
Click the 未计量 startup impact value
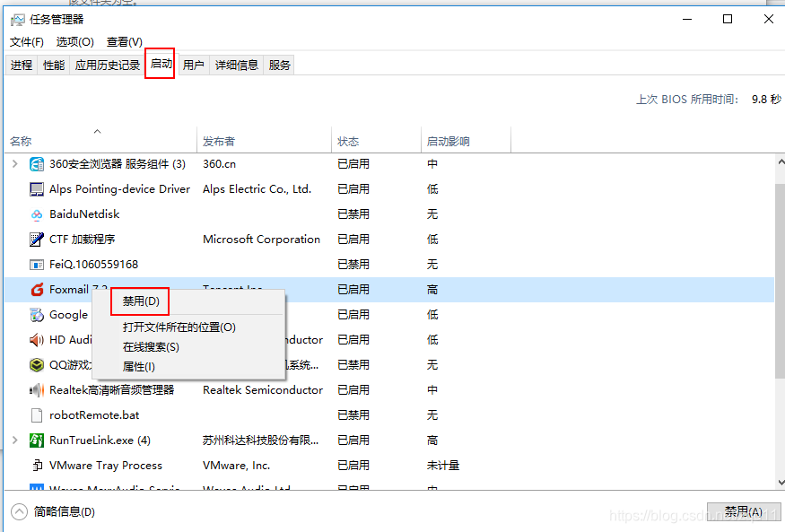click(x=443, y=466)
